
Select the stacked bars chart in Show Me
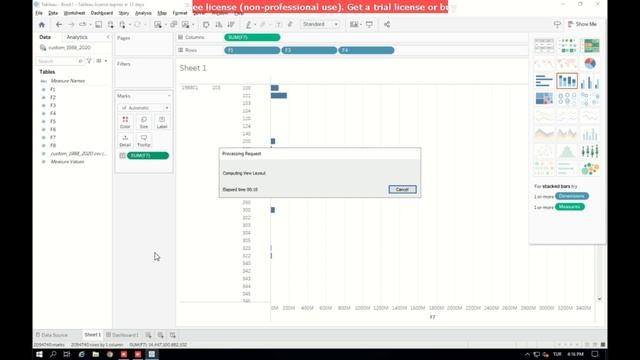567,81
